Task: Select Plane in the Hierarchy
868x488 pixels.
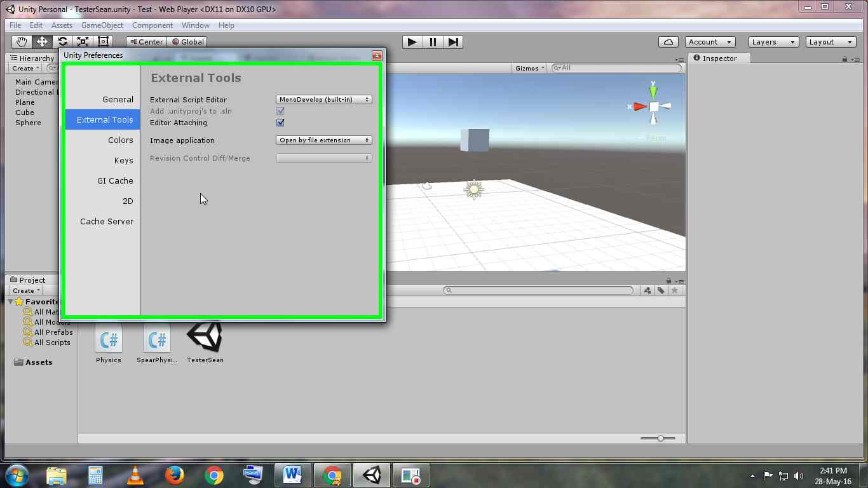Action: tap(25, 102)
